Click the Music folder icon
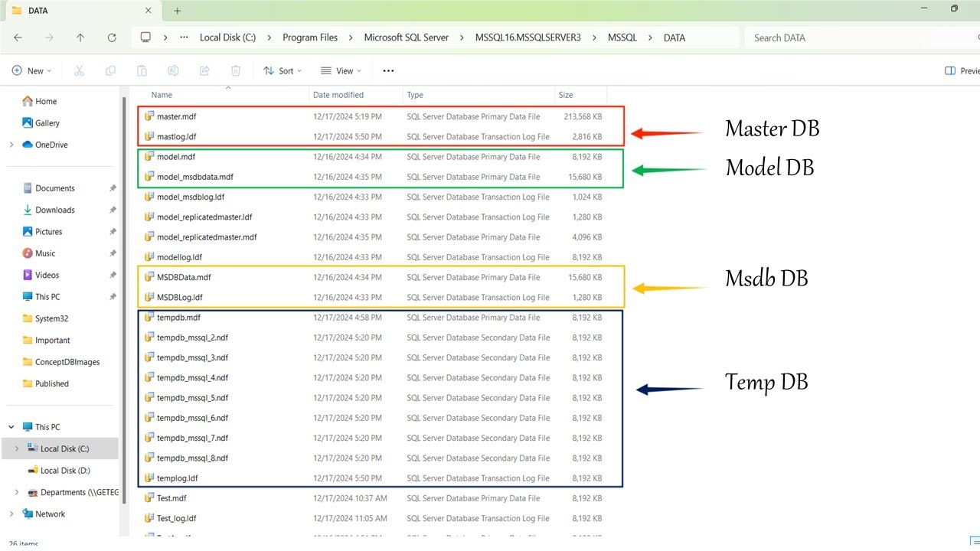Screen dimensions: 980x551 click(x=28, y=253)
